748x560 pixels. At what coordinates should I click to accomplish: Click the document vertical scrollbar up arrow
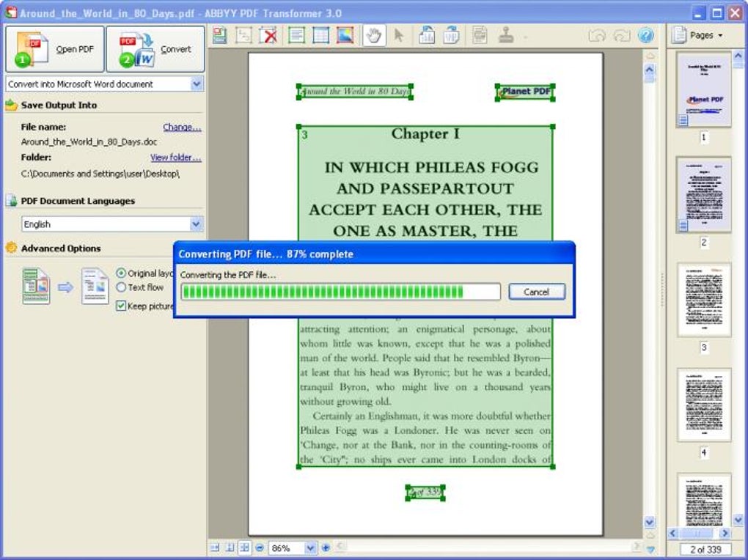(x=649, y=70)
